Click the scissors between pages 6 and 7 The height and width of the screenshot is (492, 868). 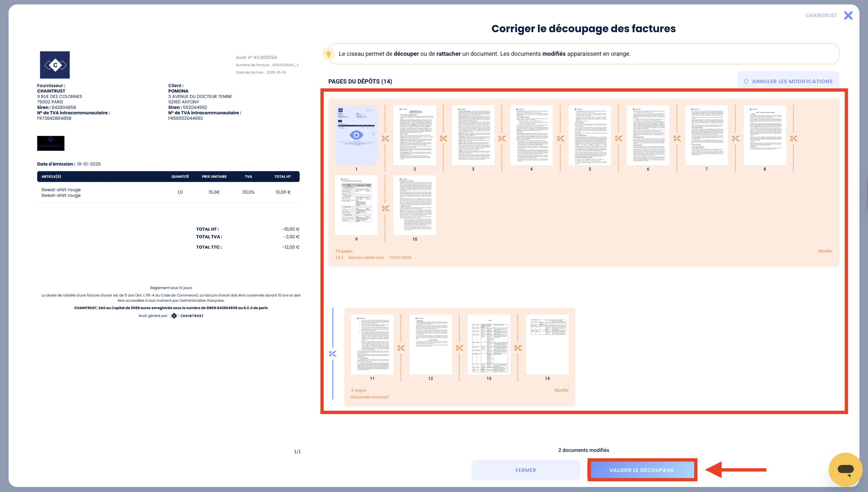click(677, 139)
